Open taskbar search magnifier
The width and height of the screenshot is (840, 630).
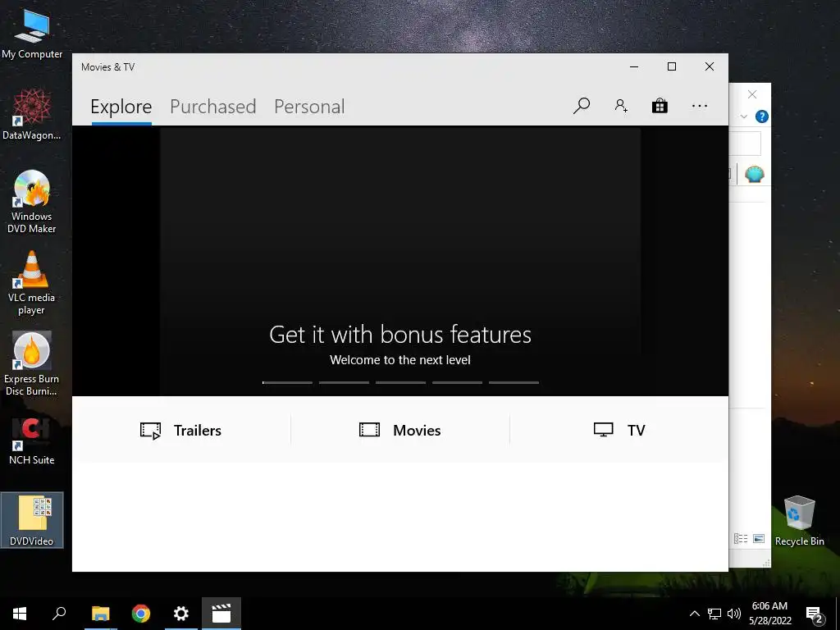click(59, 614)
